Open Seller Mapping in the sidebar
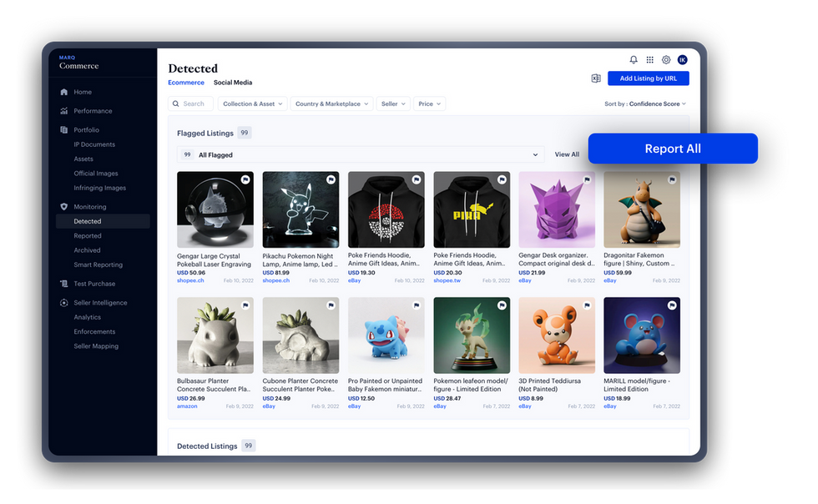Image resolution: width=818 pixels, height=504 pixels. click(96, 346)
